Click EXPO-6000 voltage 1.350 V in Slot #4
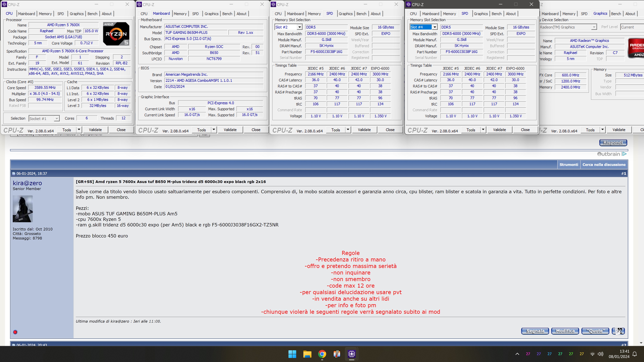The image size is (644, 362). click(x=515, y=116)
